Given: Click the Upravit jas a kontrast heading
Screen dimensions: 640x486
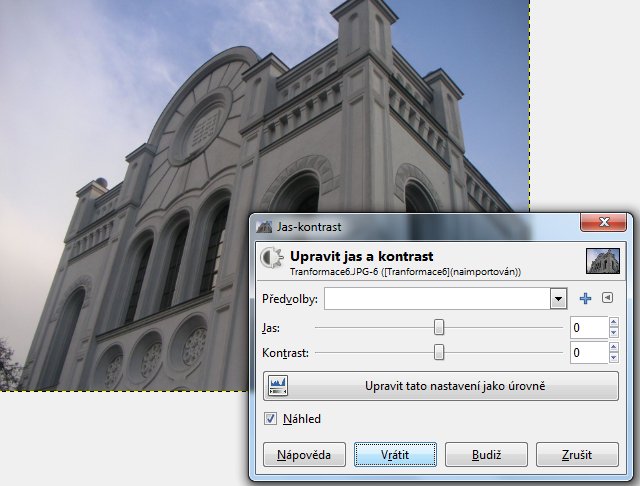Looking at the screenshot, I should tap(362, 256).
